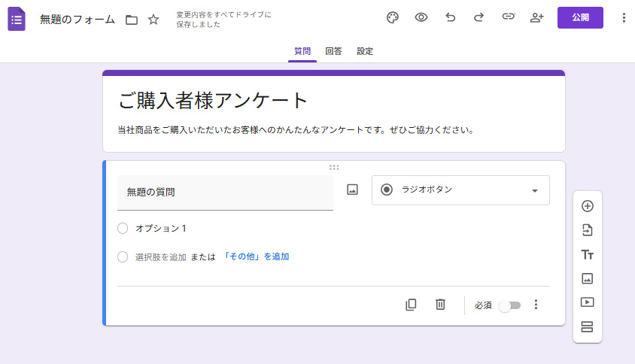This screenshot has height=364, width=635.
Task: Click the import questions icon
Action: (x=588, y=230)
